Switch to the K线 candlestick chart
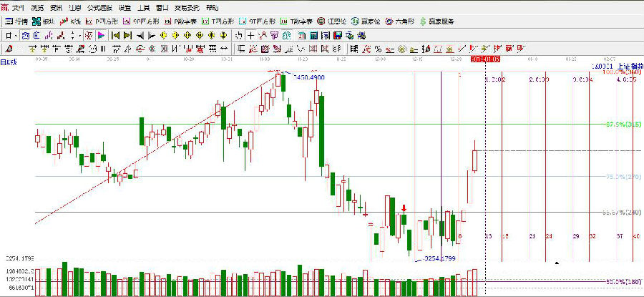Screen dimensions: 644x297 click(73, 21)
